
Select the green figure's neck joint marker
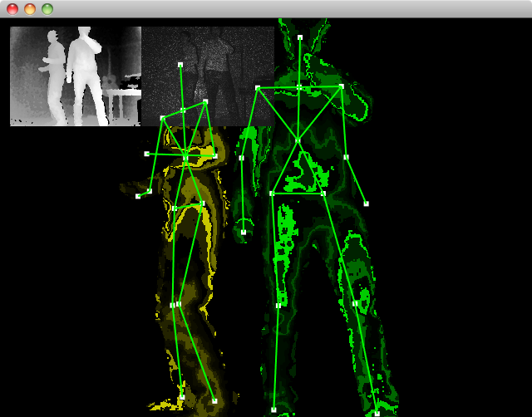pos(299,86)
